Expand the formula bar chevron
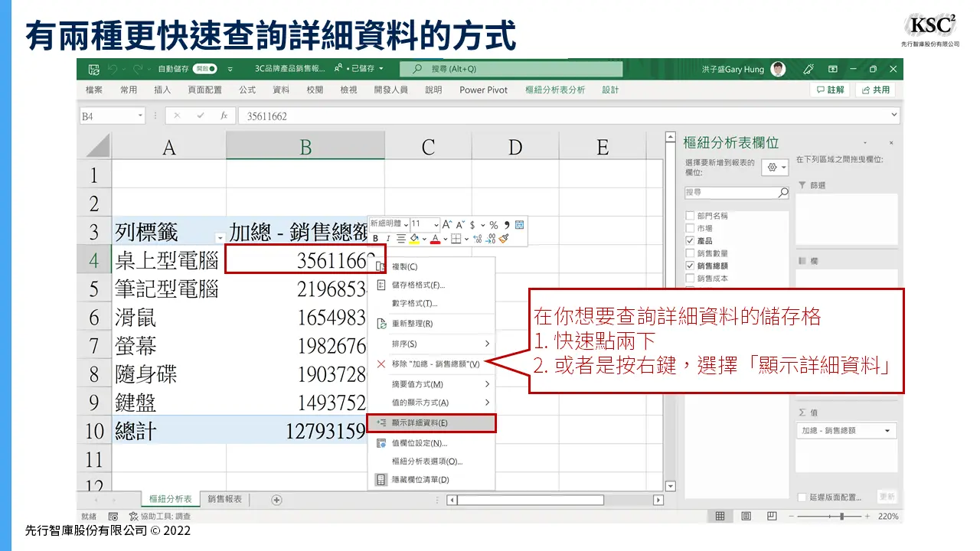 coord(894,116)
